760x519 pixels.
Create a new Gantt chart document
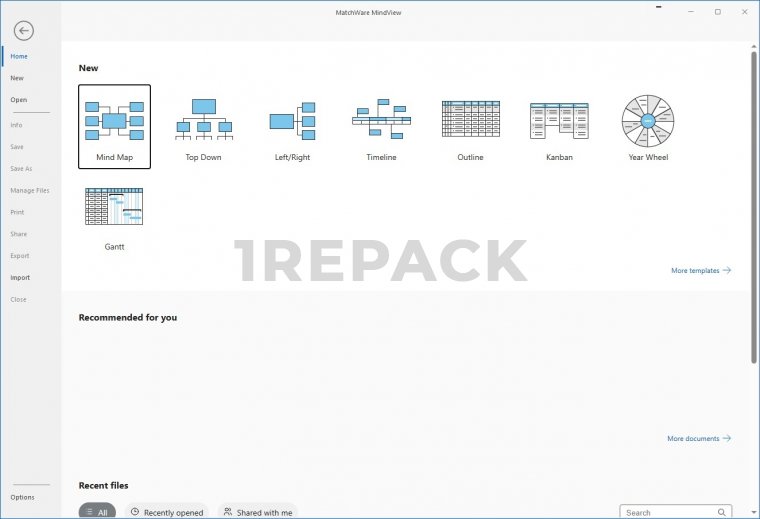point(114,208)
